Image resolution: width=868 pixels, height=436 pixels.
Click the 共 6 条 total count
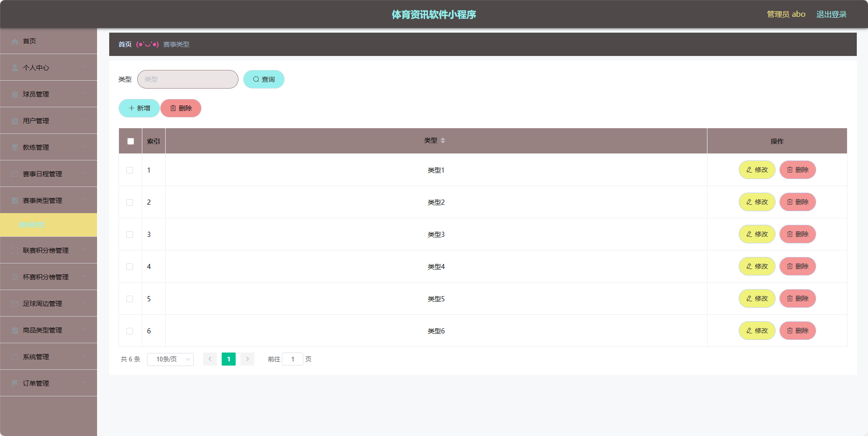[x=131, y=359]
